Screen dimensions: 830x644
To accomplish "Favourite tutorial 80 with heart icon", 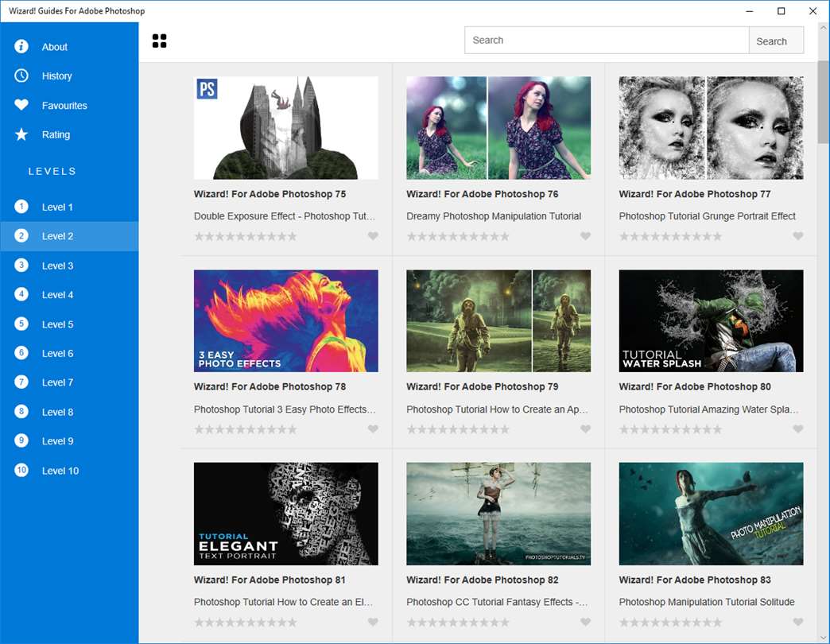I will click(x=798, y=429).
